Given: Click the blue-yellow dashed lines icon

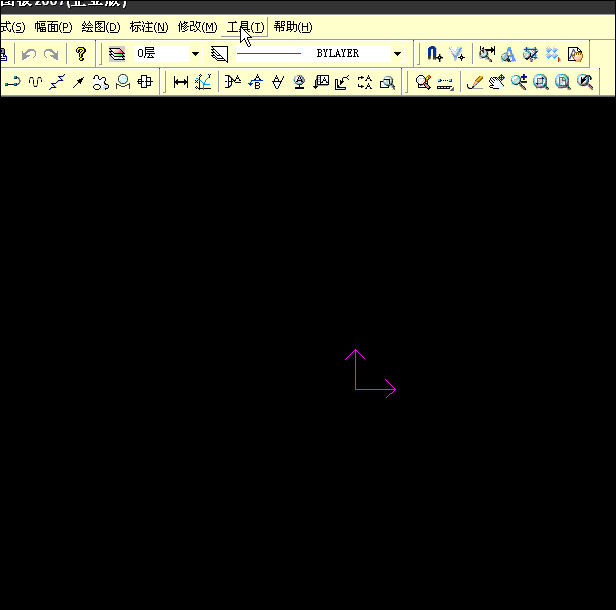Looking at the screenshot, I should coord(445,83).
